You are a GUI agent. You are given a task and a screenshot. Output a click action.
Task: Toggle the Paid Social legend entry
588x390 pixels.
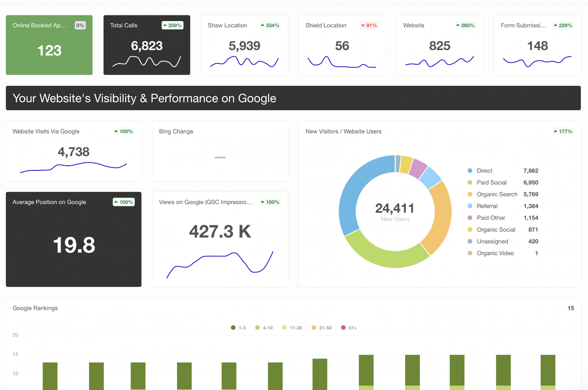(x=487, y=182)
